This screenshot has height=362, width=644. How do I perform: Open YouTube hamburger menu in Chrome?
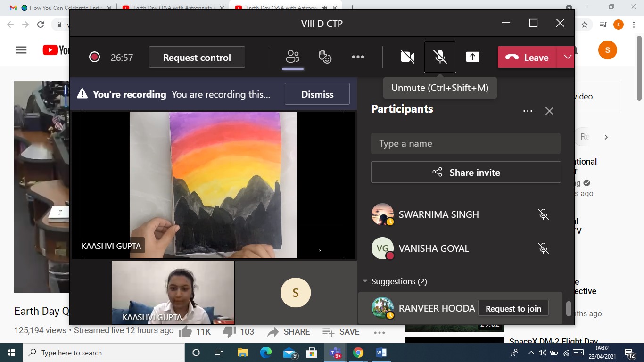[x=21, y=50]
